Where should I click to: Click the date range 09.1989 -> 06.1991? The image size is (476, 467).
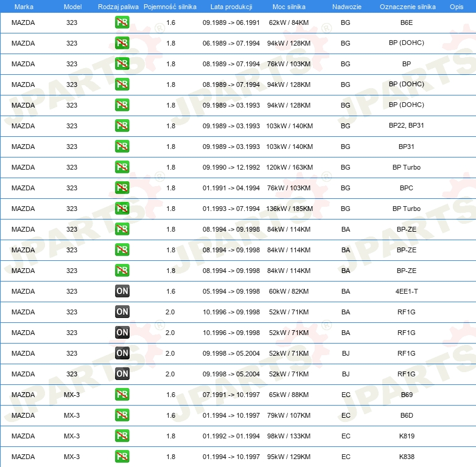click(x=231, y=22)
